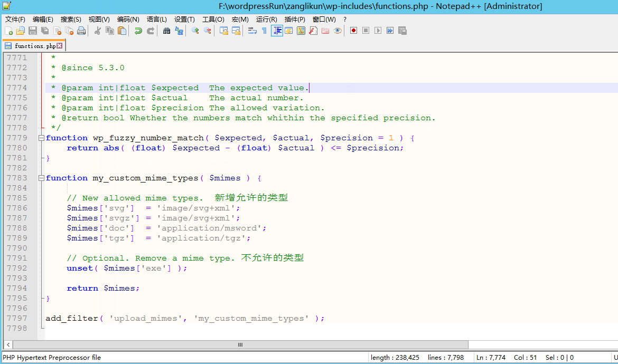The width and height of the screenshot is (618, 364).
Task: Start macro recording with the red record icon
Action: point(353,31)
